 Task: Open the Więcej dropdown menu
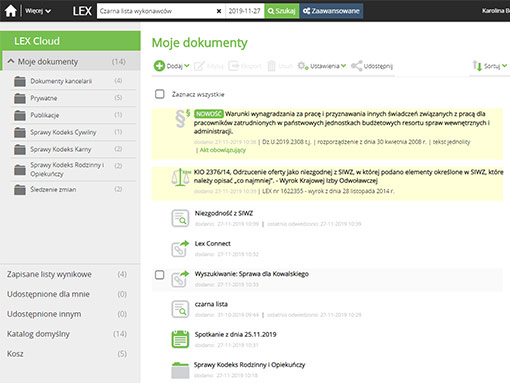click(x=38, y=11)
